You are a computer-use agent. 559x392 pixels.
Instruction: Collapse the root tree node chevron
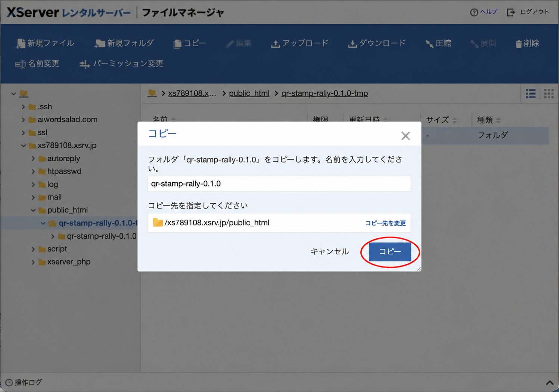tap(13, 94)
